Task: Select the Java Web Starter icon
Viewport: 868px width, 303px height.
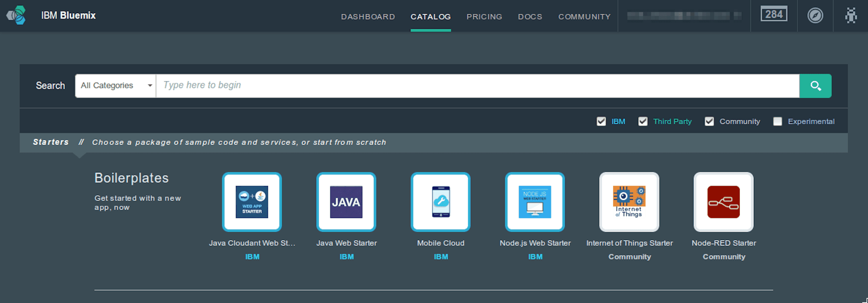Action: point(346,202)
